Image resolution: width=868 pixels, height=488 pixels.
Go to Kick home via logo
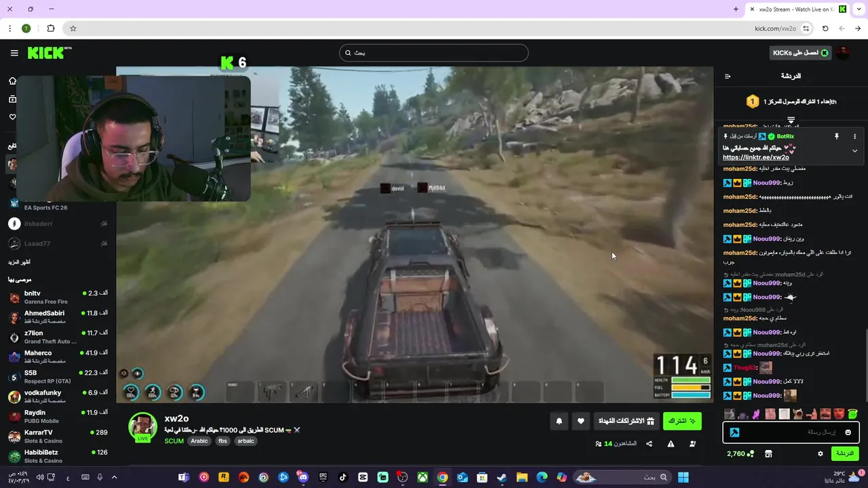tap(50, 53)
